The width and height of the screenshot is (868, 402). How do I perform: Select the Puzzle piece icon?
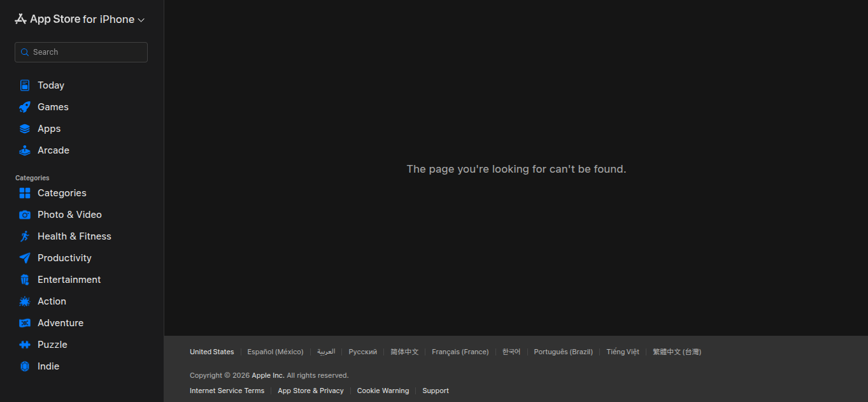(x=25, y=345)
